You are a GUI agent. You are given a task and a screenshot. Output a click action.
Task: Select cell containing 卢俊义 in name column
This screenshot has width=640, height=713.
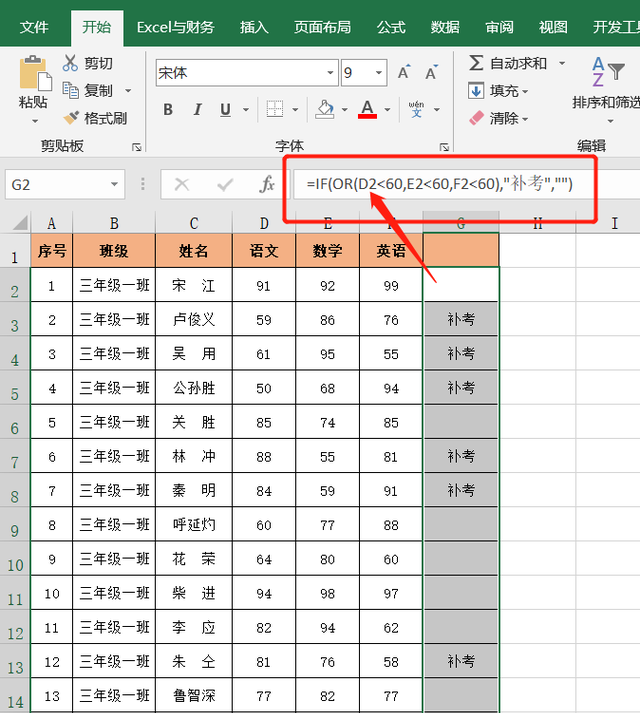click(x=194, y=320)
